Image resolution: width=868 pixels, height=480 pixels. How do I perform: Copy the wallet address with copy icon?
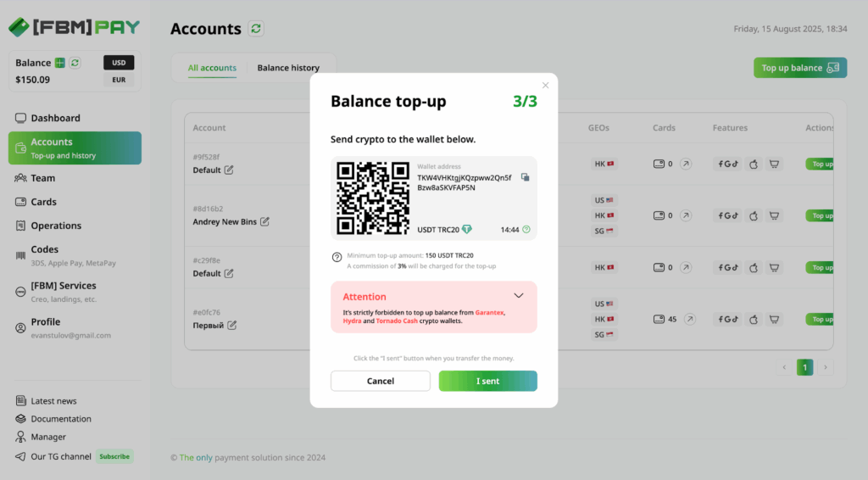pyautogui.click(x=525, y=177)
